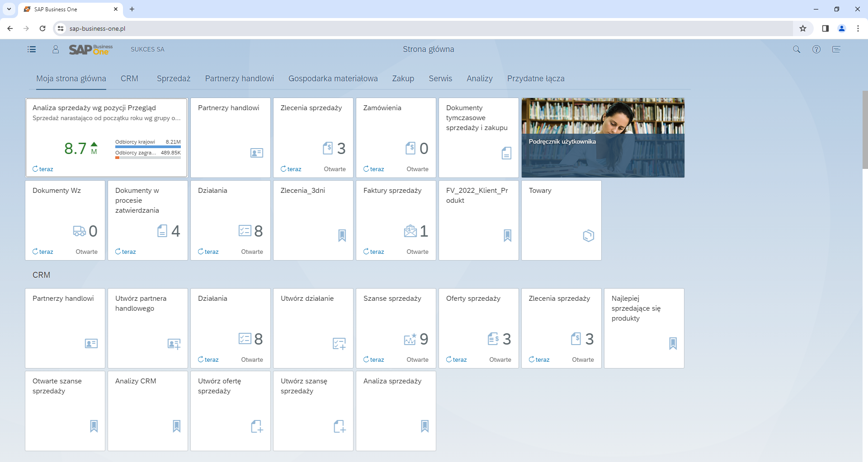Click the help question mark icon

click(816, 49)
